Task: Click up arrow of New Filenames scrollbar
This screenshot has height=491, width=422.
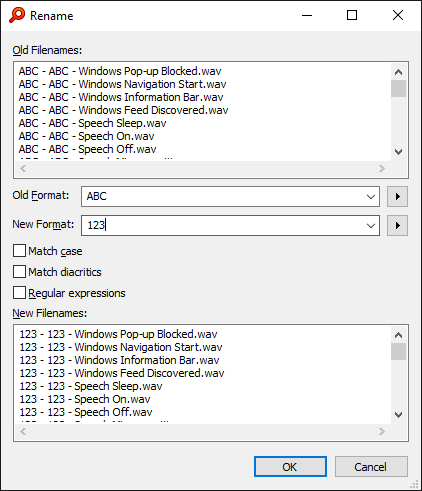Action: pyautogui.click(x=398, y=335)
